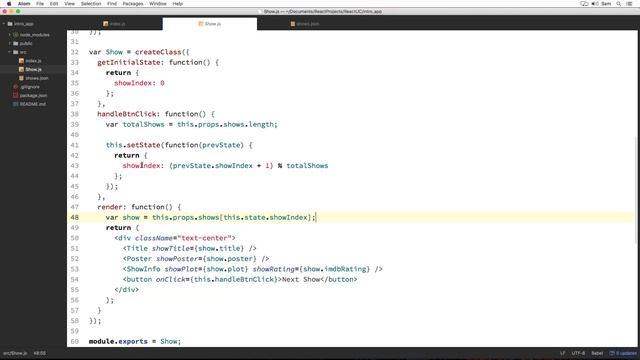The image size is (640, 360).
Task: Click line number 48 in the gutter
Action: pos(74,218)
